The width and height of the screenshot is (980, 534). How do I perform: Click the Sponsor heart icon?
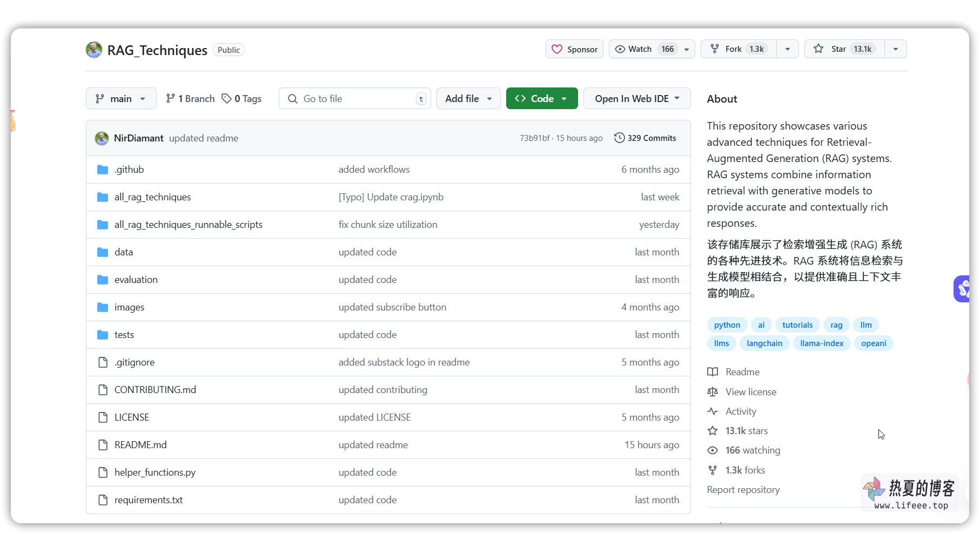(557, 49)
